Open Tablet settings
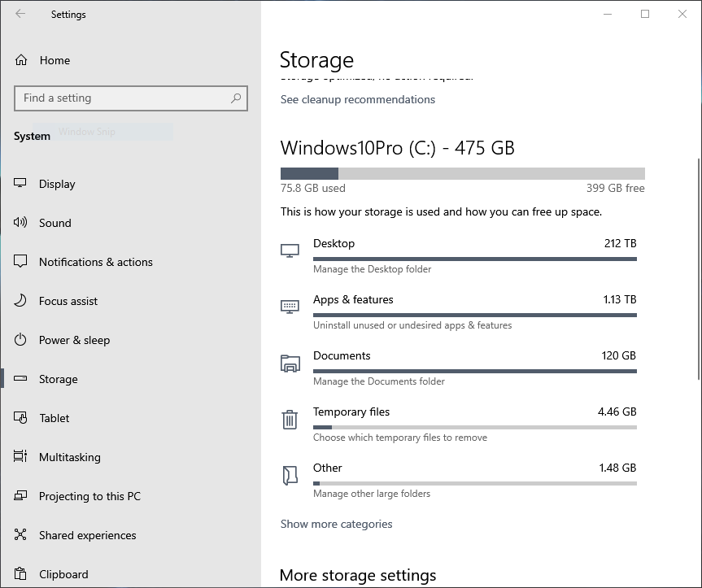The height and width of the screenshot is (588, 702). point(55,418)
